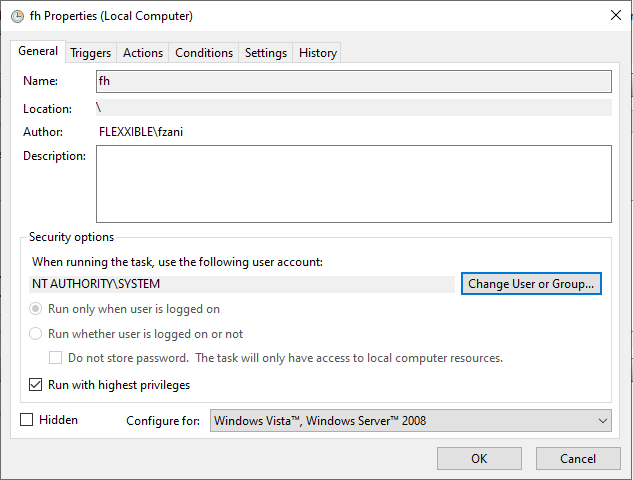This screenshot has width=633, height=480.
Task: Open the Actions tab
Action: click(143, 53)
